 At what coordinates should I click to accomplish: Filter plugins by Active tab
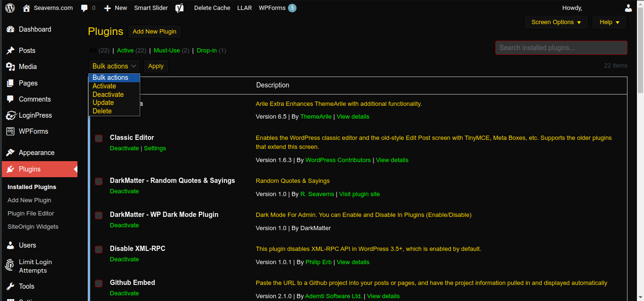(125, 51)
